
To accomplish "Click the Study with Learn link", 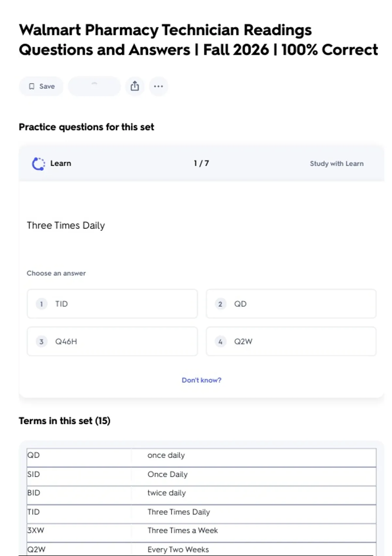I will click(336, 164).
